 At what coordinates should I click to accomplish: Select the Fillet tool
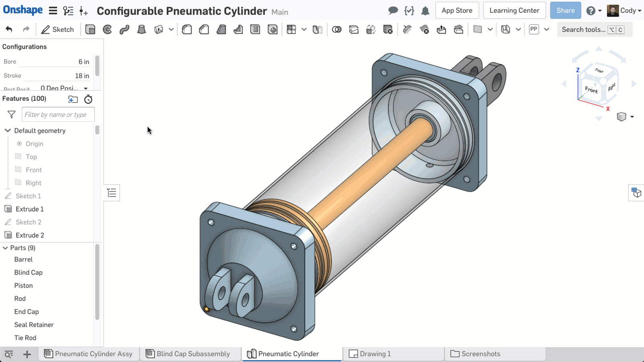pos(187,29)
